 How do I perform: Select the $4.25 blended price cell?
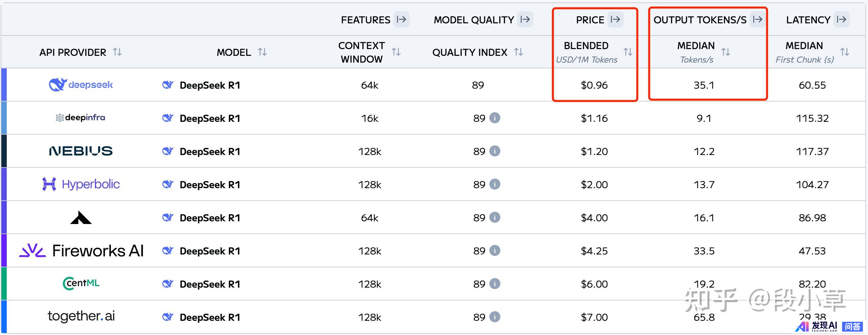pos(594,251)
